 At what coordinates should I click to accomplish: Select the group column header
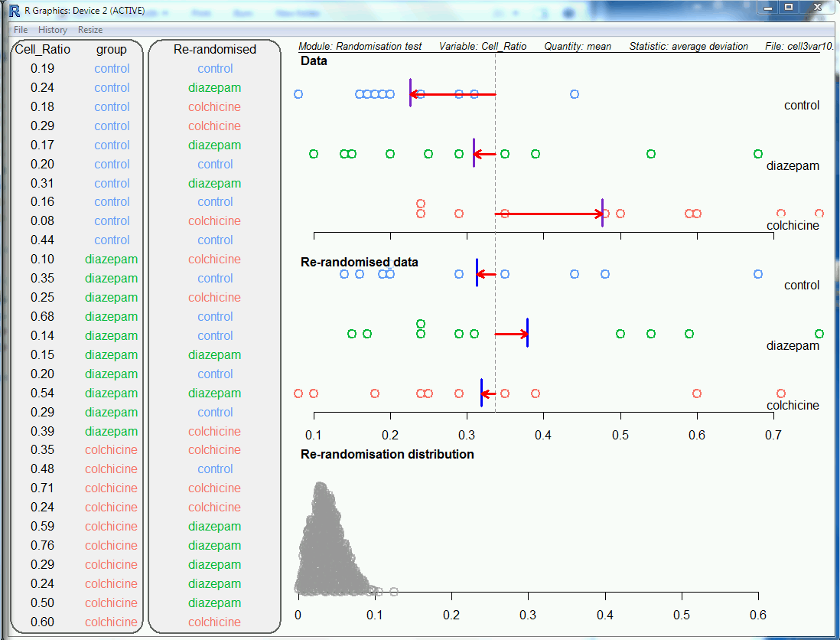coord(112,50)
